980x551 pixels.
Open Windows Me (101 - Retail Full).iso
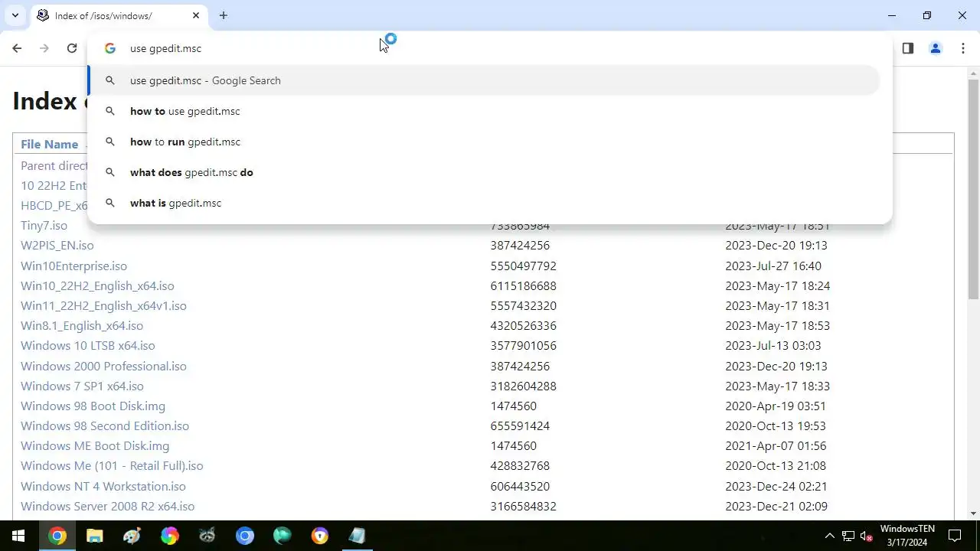click(x=112, y=465)
